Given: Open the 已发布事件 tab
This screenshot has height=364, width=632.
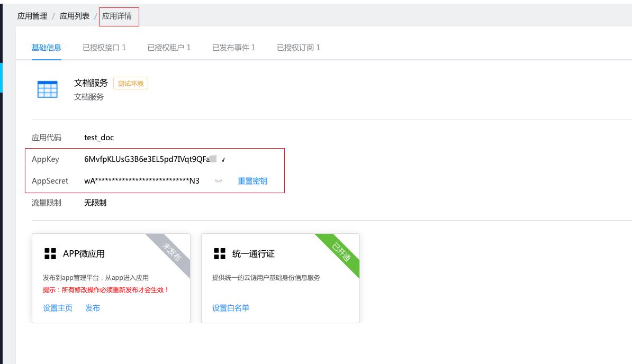Looking at the screenshot, I should (x=234, y=48).
